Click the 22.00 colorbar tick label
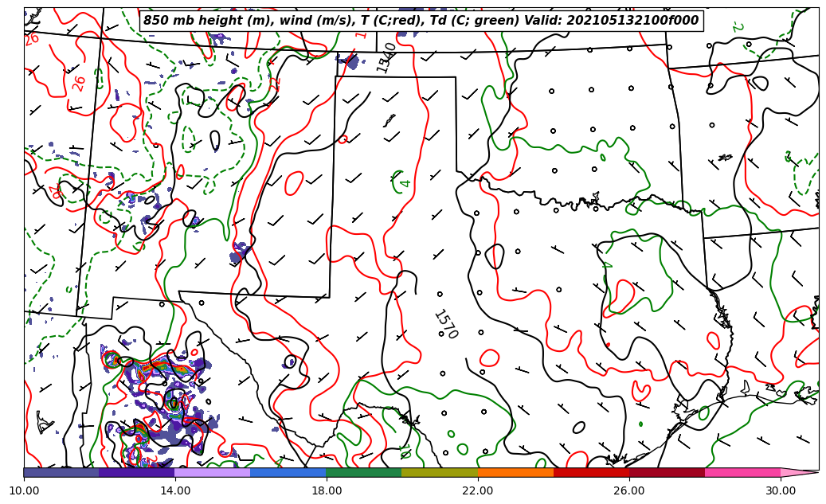Viewport: 826px width, 504px height. 478,490
